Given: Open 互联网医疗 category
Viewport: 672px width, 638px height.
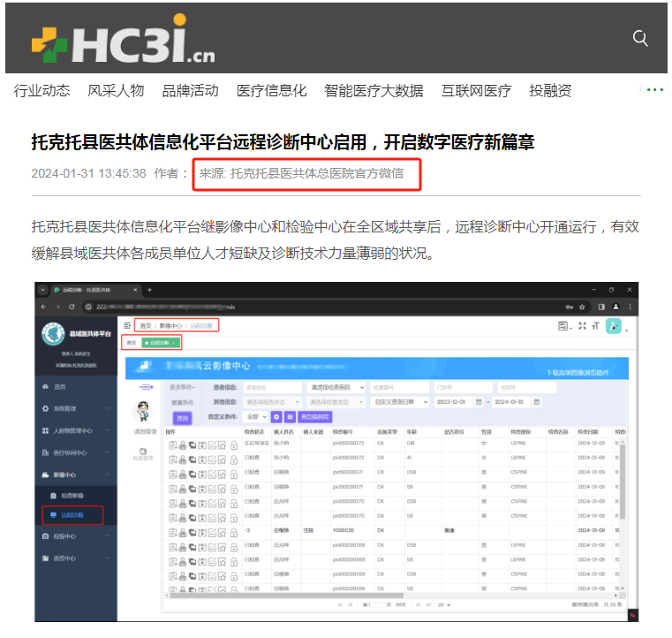Looking at the screenshot, I should 476,90.
